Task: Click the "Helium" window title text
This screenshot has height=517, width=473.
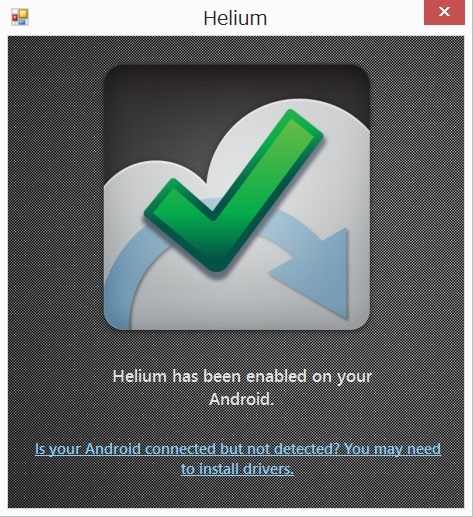Action: (x=235, y=18)
